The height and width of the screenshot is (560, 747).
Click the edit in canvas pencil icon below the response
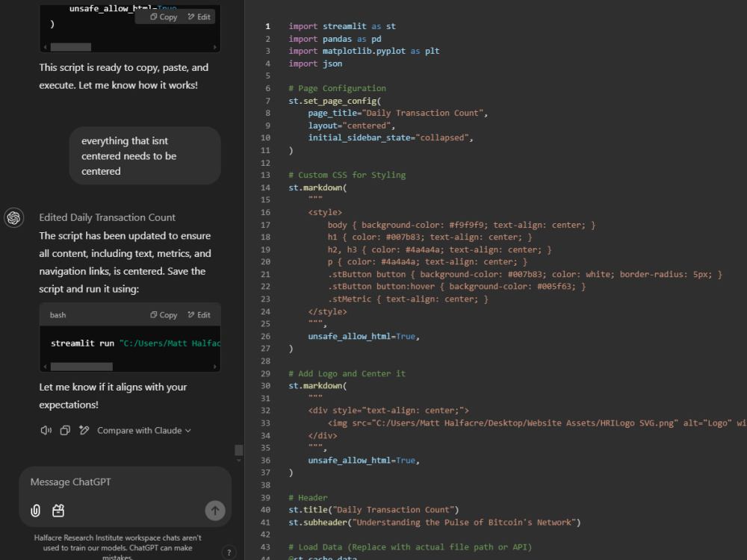84,431
